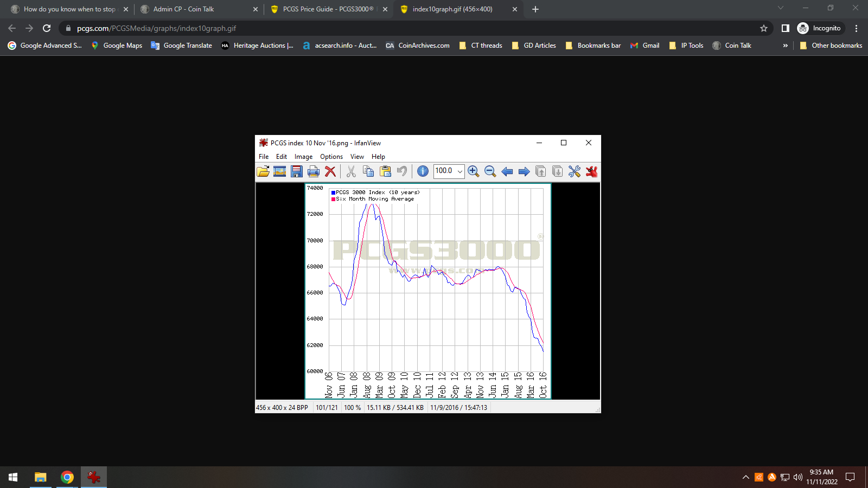Viewport: 868px width, 488px height.
Task: Click the IrfanView Slideshow filmstrip icon
Action: (280, 171)
